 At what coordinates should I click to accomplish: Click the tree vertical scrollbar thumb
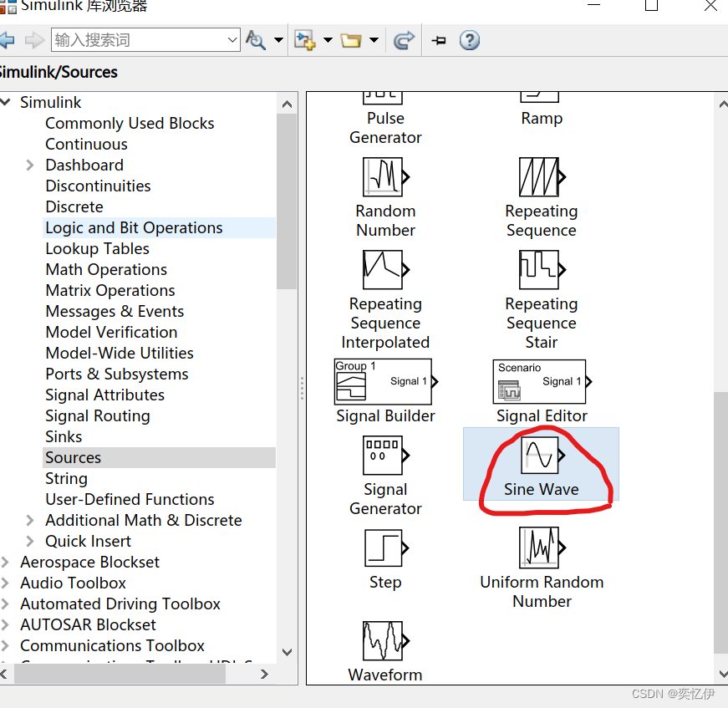(287, 202)
